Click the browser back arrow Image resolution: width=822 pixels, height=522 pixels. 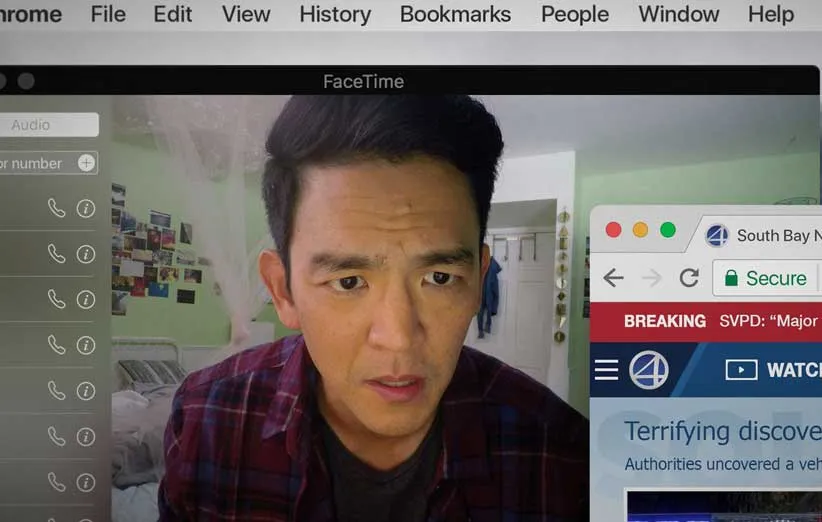click(613, 278)
